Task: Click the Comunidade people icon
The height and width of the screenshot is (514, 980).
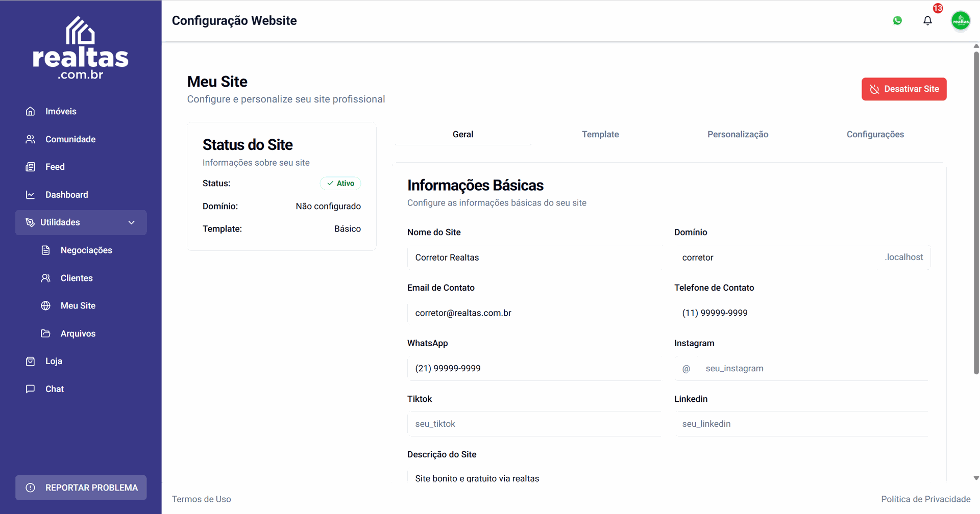Action: point(31,139)
